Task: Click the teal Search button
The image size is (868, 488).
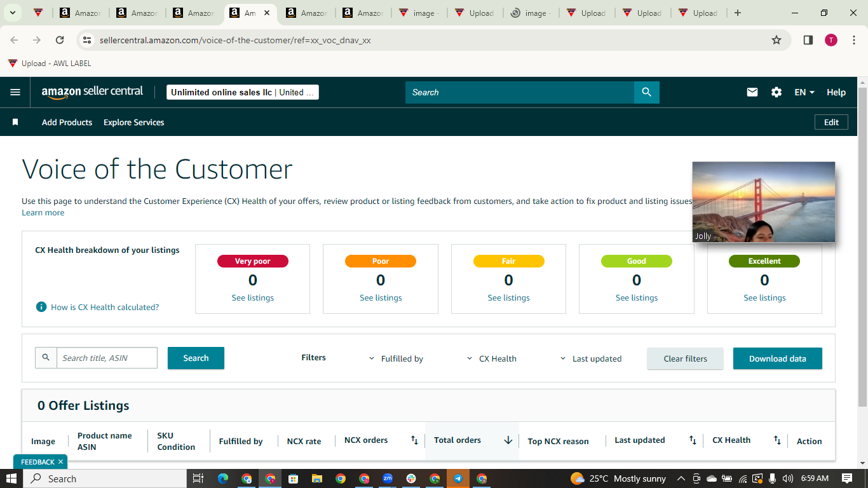Action: pos(196,358)
